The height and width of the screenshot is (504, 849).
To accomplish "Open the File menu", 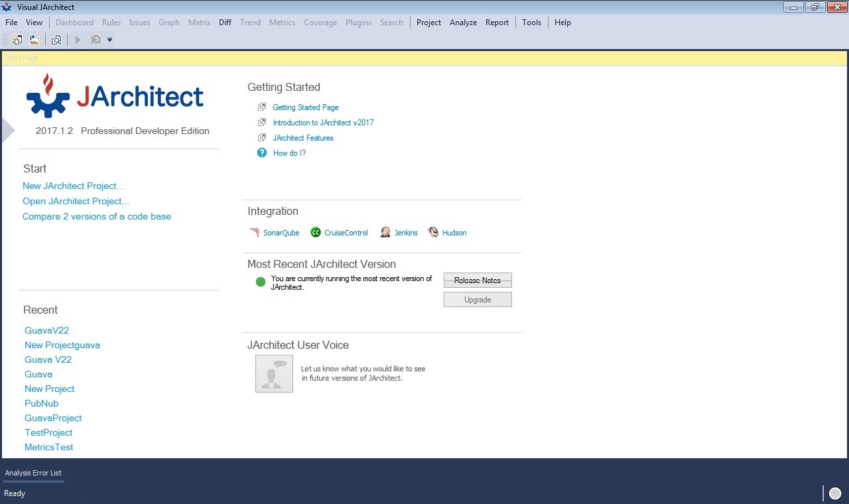I will tap(11, 22).
